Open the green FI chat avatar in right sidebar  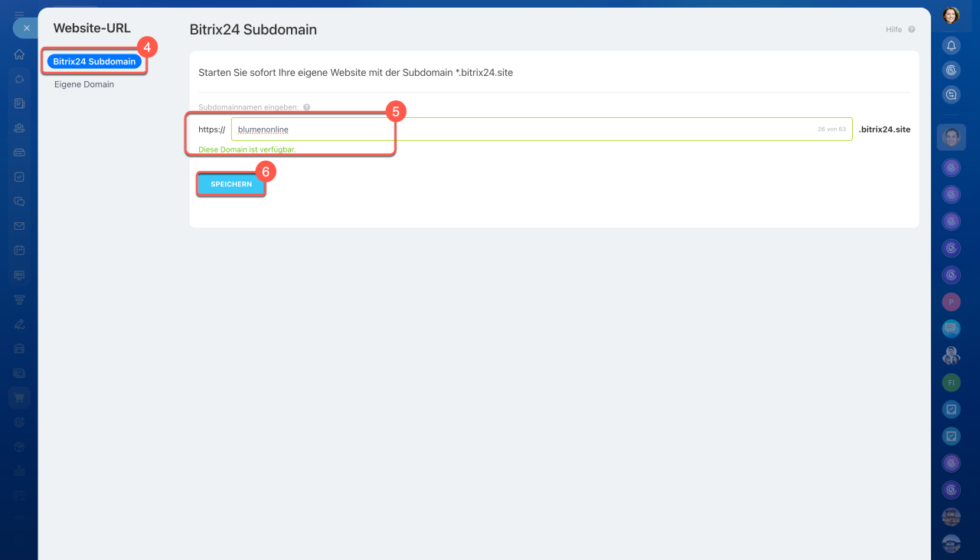951,382
